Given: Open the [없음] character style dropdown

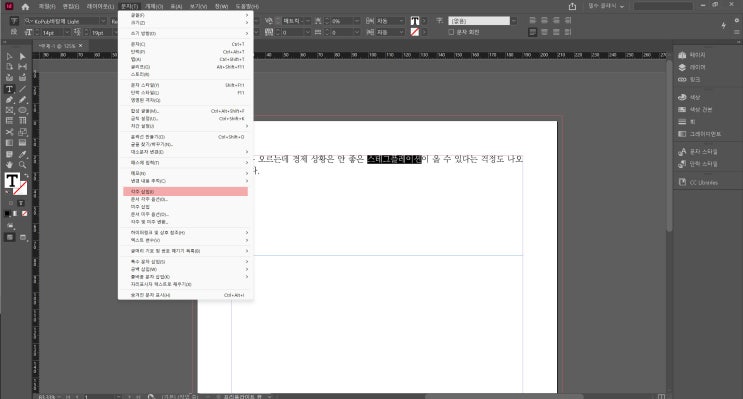Looking at the screenshot, I should click(513, 21).
